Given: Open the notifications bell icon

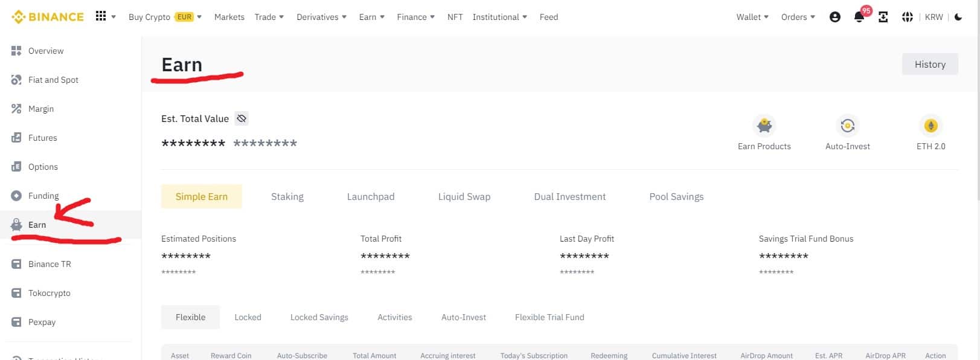Looking at the screenshot, I should point(859,17).
